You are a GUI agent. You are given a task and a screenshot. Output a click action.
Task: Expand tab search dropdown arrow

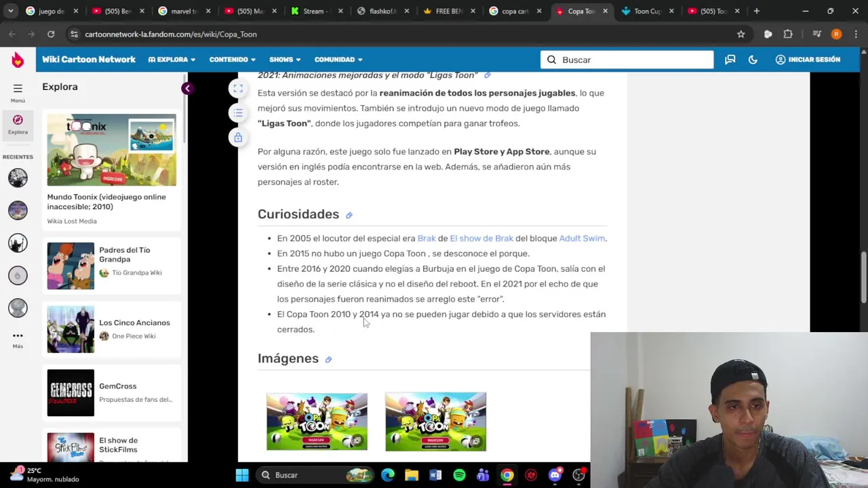tap(10, 12)
